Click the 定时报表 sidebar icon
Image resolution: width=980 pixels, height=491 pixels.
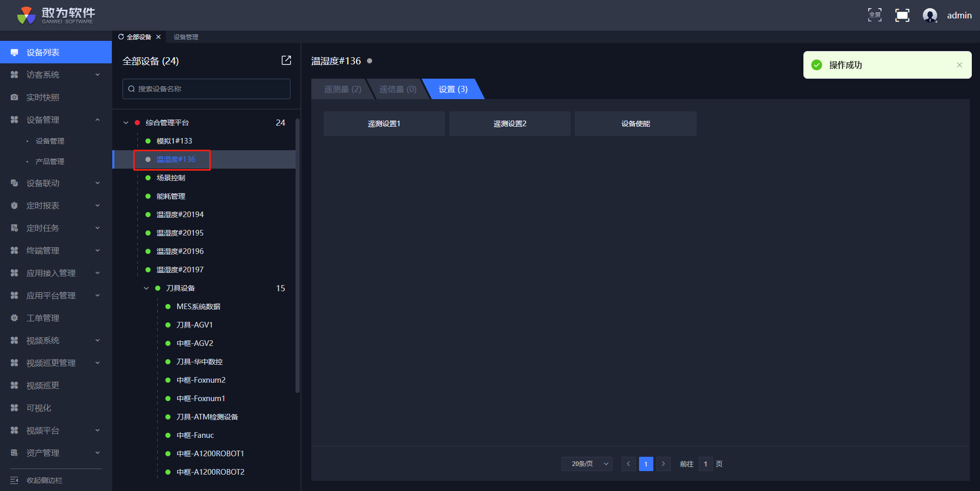(14, 205)
